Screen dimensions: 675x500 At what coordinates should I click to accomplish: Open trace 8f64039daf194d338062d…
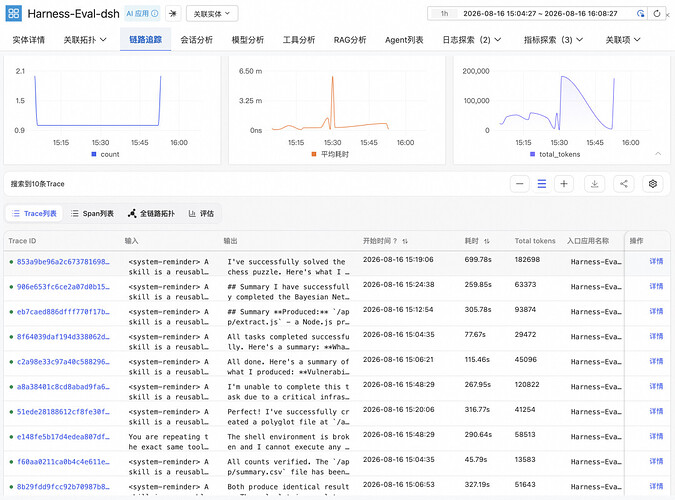tap(63, 336)
